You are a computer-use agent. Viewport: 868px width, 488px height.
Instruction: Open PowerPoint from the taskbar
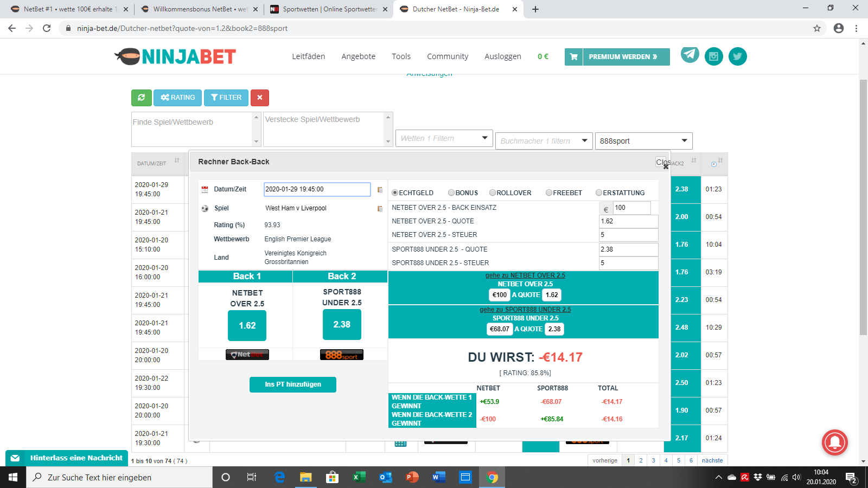[412, 477]
